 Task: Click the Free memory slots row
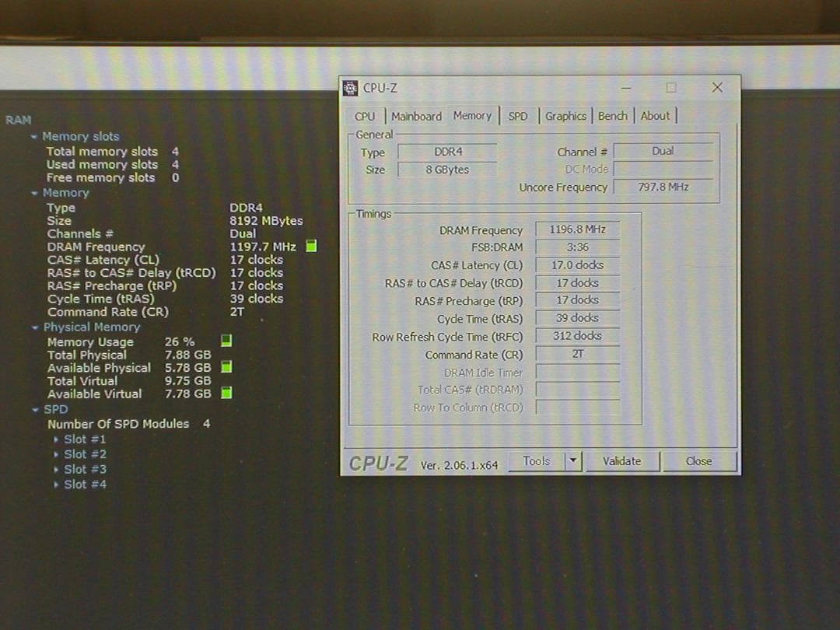113,178
